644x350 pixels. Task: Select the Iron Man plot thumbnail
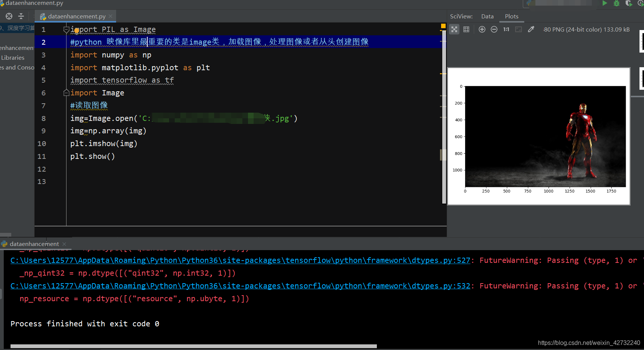641,41
